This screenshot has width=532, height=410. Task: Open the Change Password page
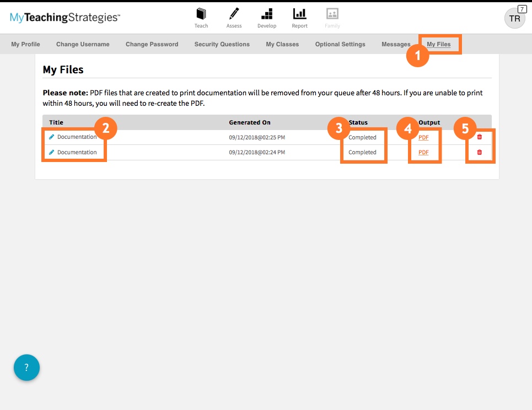[x=152, y=44]
